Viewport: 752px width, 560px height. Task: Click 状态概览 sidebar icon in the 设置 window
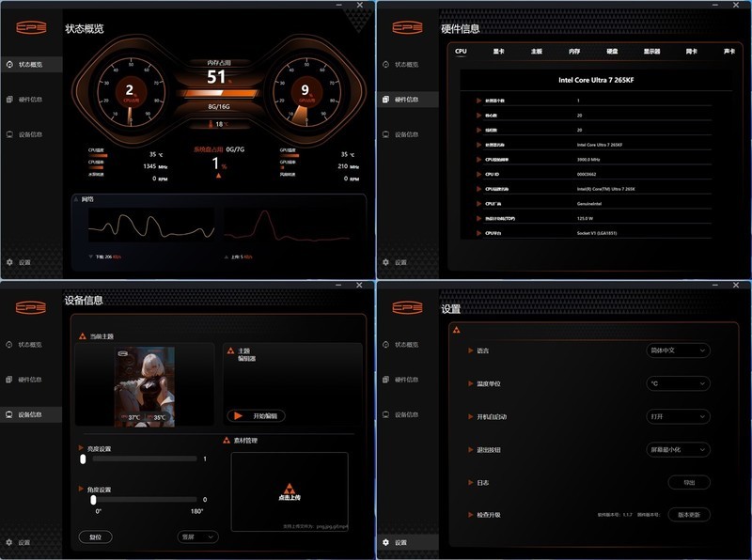click(385, 344)
